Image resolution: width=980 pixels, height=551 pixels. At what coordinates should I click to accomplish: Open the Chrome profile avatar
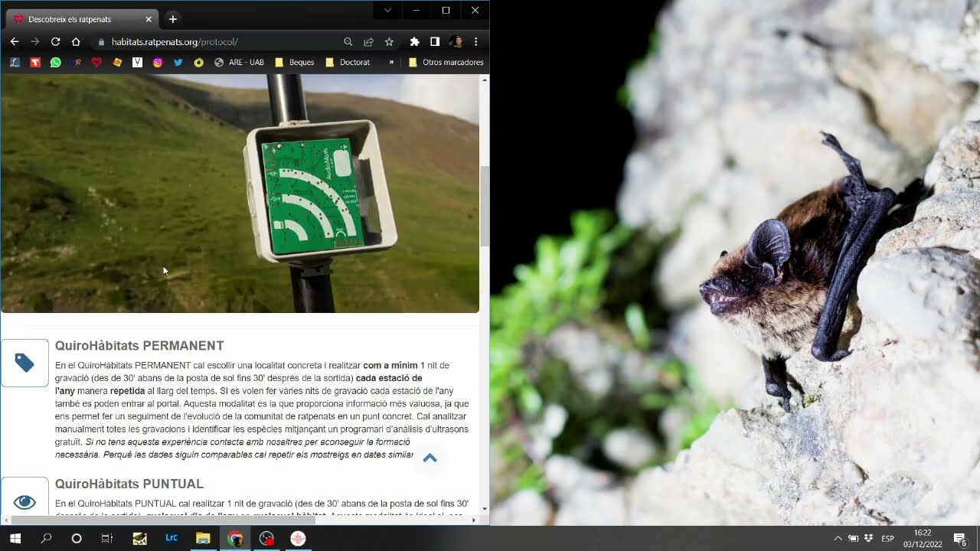[x=456, y=42]
